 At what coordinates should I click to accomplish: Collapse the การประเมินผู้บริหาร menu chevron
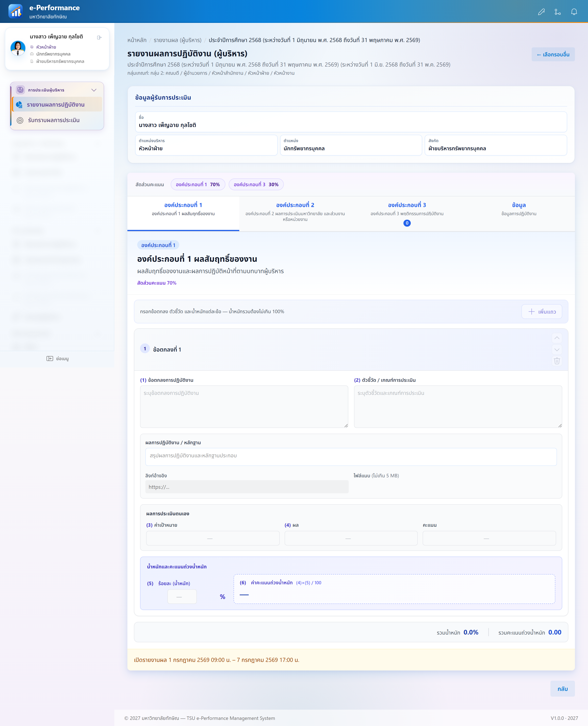click(x=94, y=90)
